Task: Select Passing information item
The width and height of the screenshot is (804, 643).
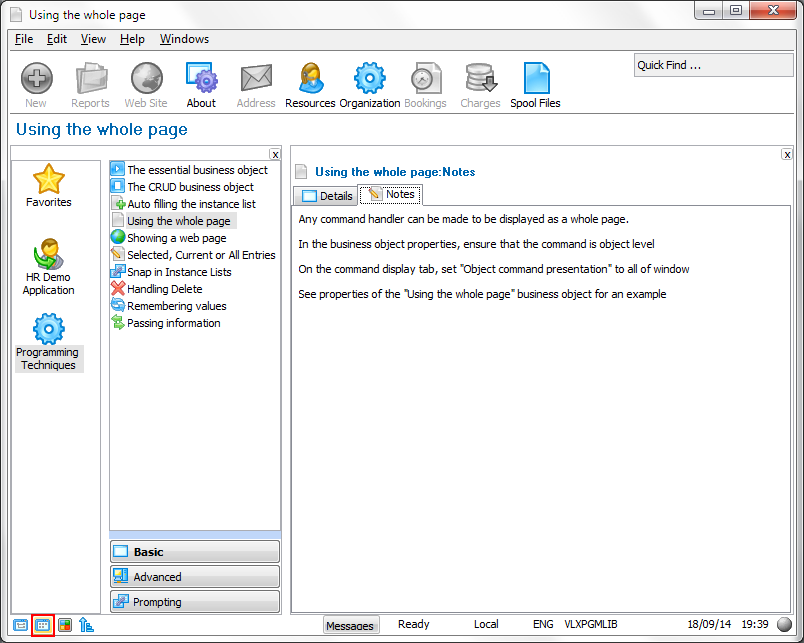Action: [174, 323]
